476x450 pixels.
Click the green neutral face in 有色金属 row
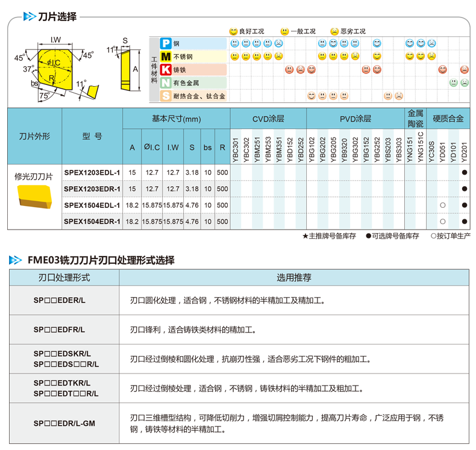point(454,83)
